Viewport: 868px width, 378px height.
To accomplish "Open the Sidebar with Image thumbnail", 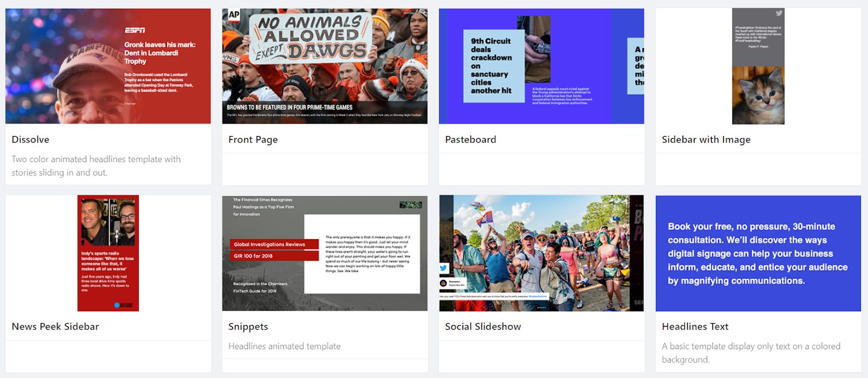I will point(758,66).
